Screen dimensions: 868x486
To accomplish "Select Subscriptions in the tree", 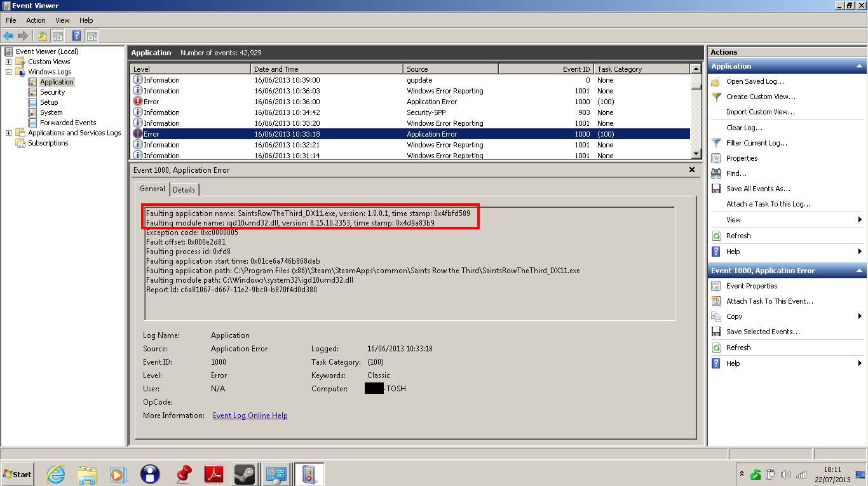I will 48,143.
